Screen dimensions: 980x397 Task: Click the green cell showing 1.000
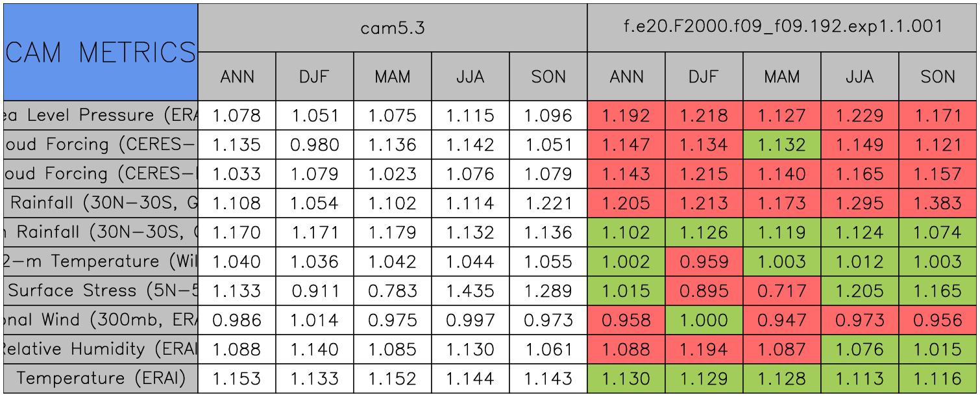(704, 320)
